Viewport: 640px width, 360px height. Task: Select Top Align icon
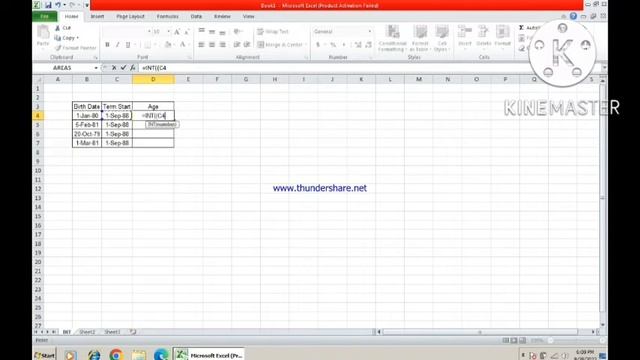(201, 31)
